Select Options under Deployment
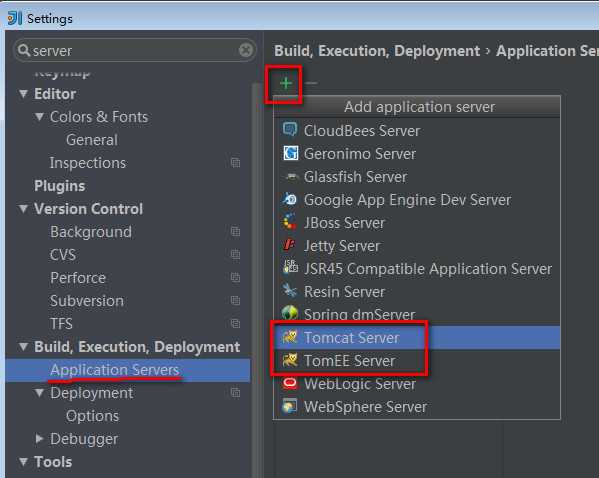 click(x=92, y=416)
